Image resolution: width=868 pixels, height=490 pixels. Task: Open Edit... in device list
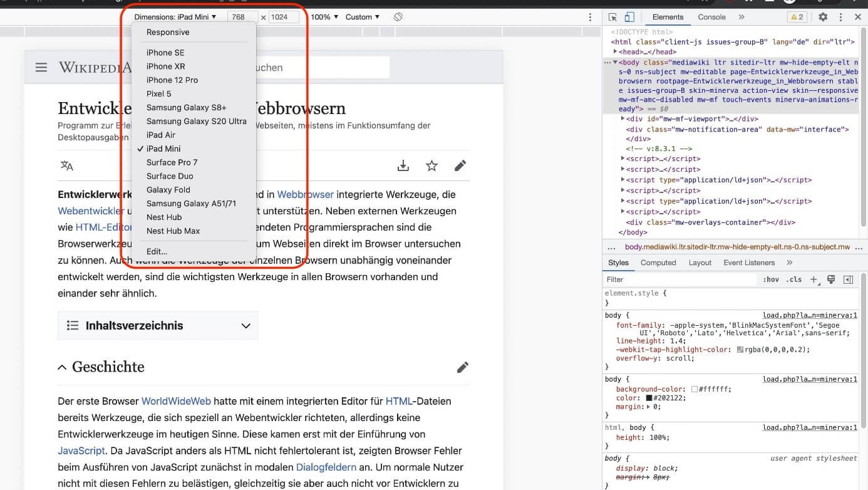(x=157, y=251)
